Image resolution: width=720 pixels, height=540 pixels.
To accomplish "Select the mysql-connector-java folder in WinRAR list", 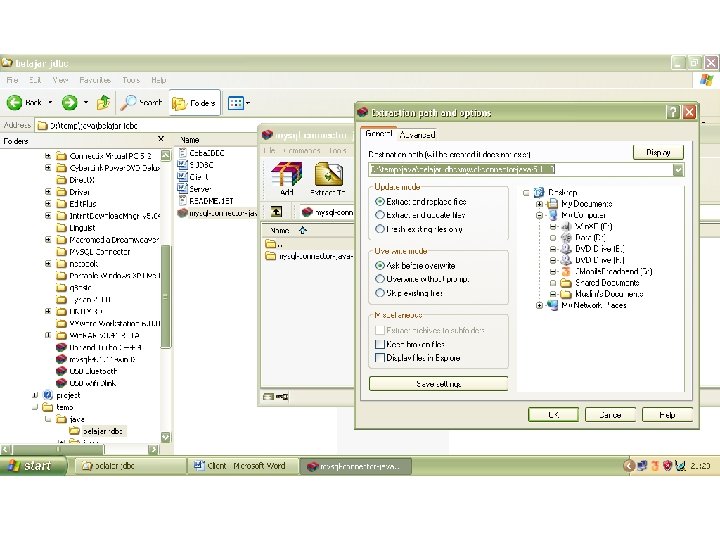I will click(309, 256).
